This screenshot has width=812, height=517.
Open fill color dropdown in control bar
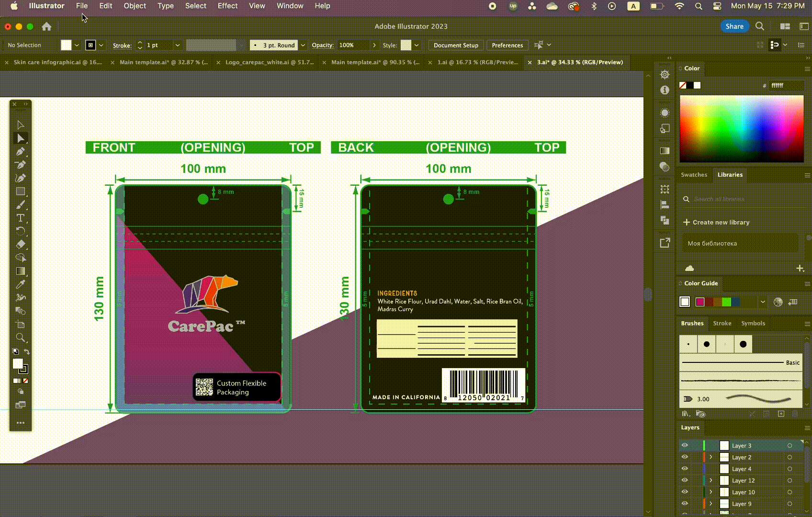tap(77, 45)
